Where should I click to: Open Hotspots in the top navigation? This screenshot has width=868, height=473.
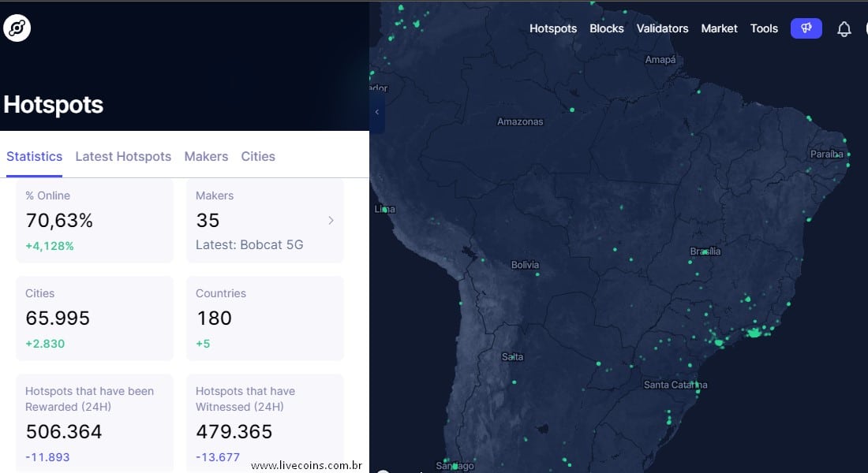tap(553, 28)
